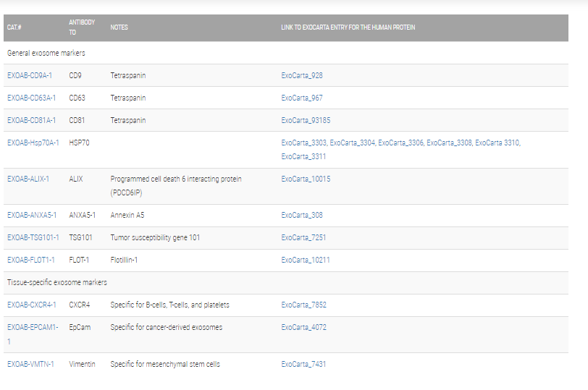588x390 pixels.
Task: Click the EXOAB-Hsp70A-1 product link
Action: [x=33, y=143]
